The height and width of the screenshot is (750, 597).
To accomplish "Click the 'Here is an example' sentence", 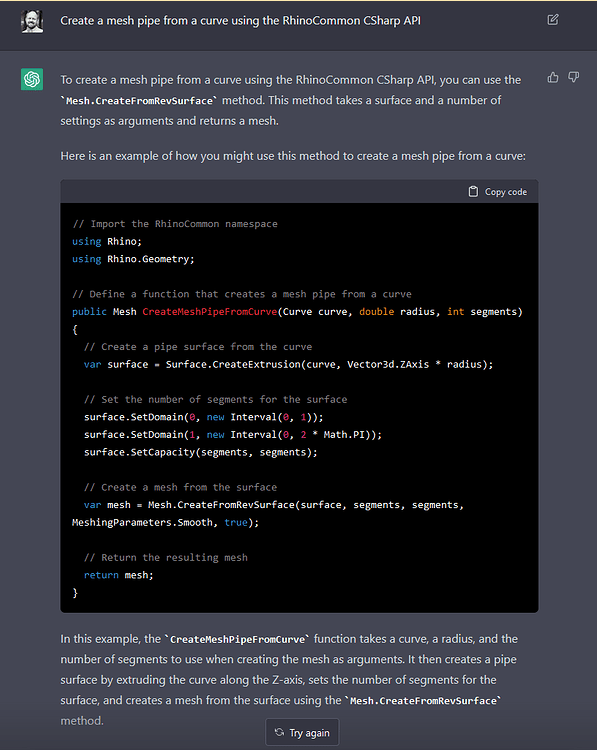I will click(293, 156).
